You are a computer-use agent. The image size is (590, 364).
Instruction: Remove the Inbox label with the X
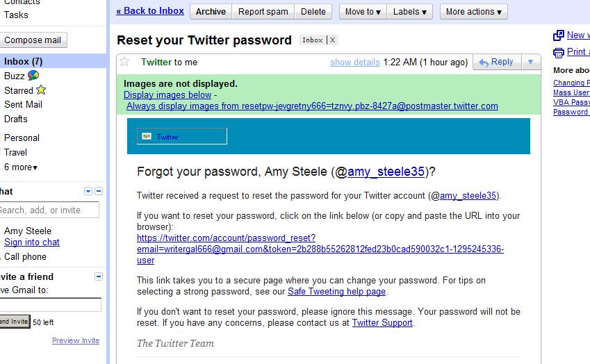[x=332, y=40]
